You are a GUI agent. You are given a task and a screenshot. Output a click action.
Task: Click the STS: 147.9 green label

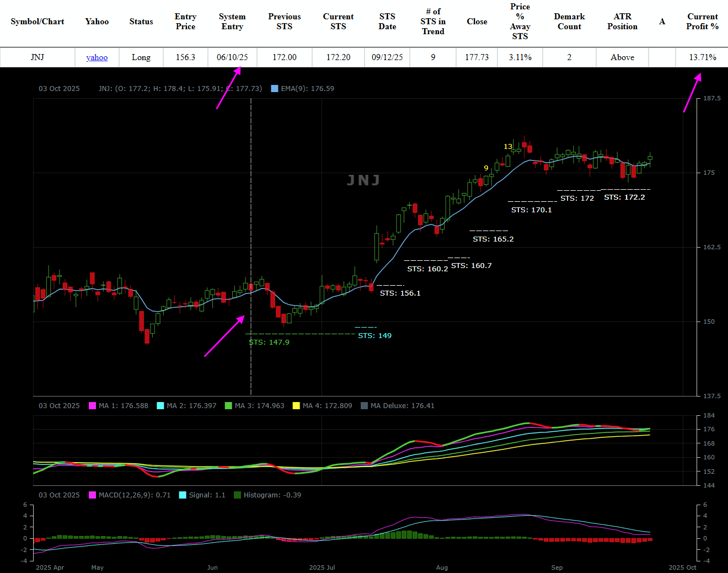click(x=269, y=342)
